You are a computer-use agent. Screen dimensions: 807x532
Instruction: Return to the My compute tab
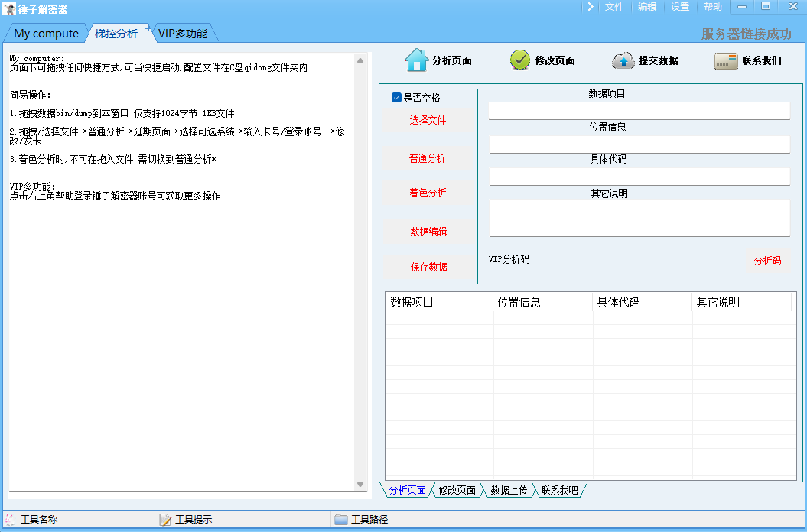44,33
